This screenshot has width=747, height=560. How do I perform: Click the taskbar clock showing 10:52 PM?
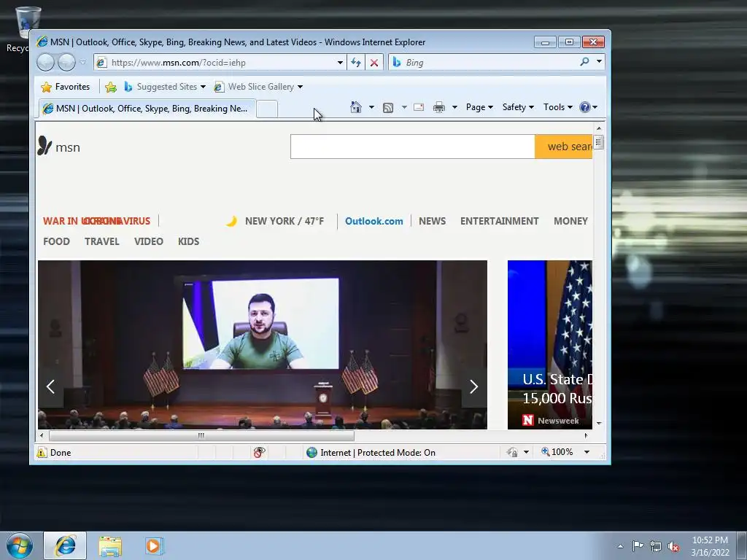click(x=710, y=546)
